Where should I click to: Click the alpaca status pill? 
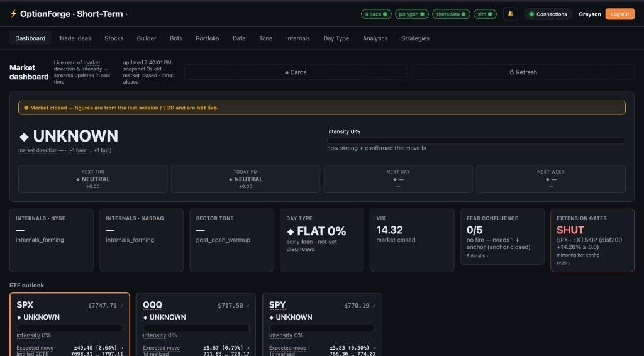(376, 14)
